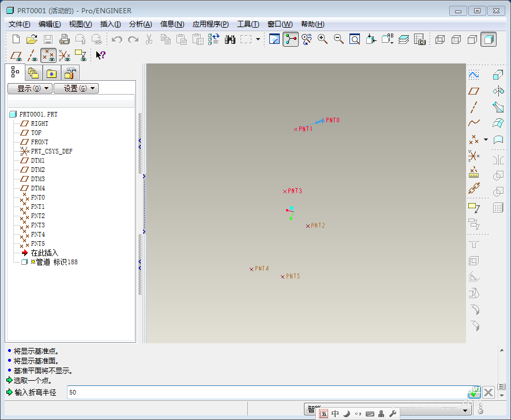
Task: Click the Print icon in the toolbar
Action: point(64,39)
